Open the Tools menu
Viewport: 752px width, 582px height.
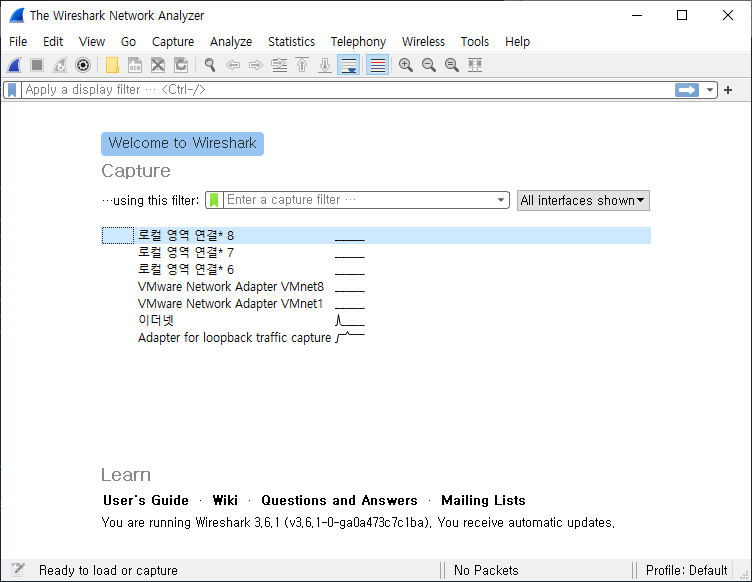(474, 42)
